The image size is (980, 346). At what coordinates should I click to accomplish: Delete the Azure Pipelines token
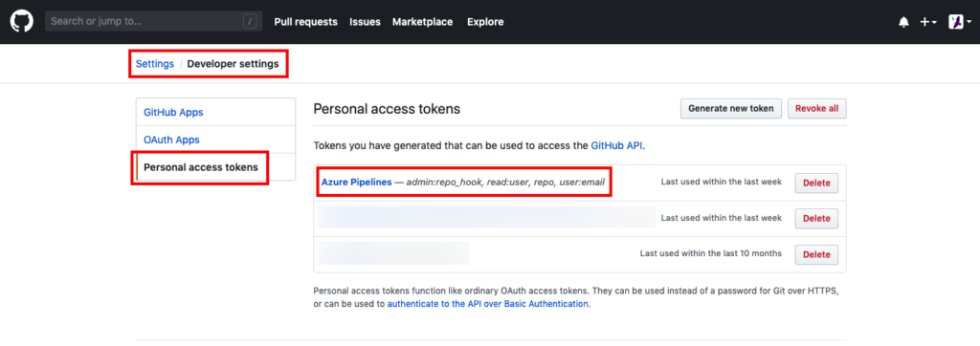pos(816,183)
